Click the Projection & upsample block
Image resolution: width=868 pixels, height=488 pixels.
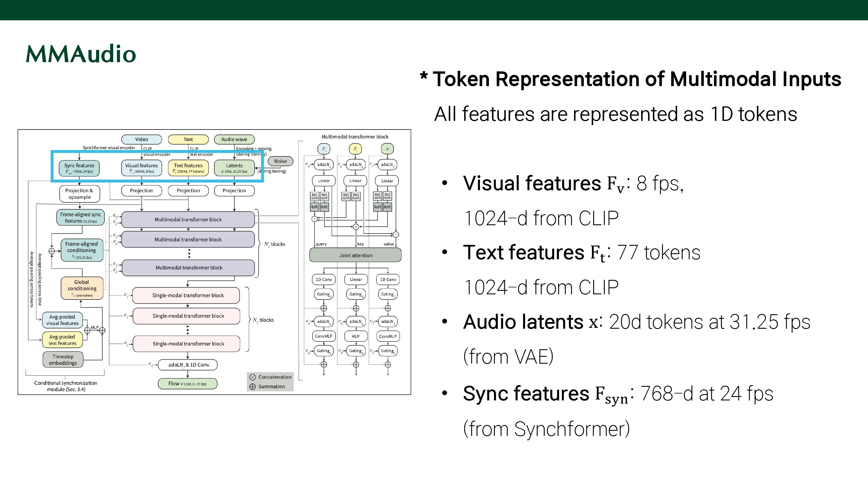pyautogui.click(x=80, y=194)
